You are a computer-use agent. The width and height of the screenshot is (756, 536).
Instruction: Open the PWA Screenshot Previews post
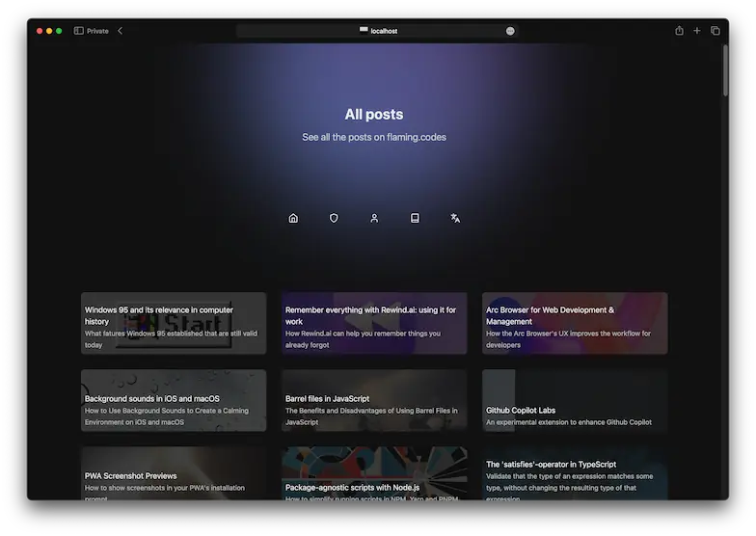(x=174, y=473)
